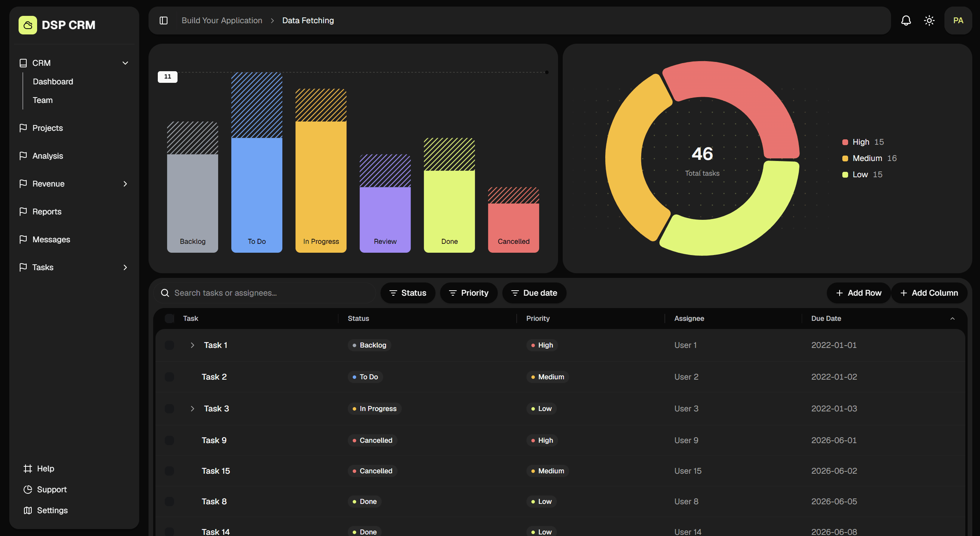The height and width of the screenshot is (536, 980).
Task: Click the Priority filter lines icon
Action: (x=453, y=293)
